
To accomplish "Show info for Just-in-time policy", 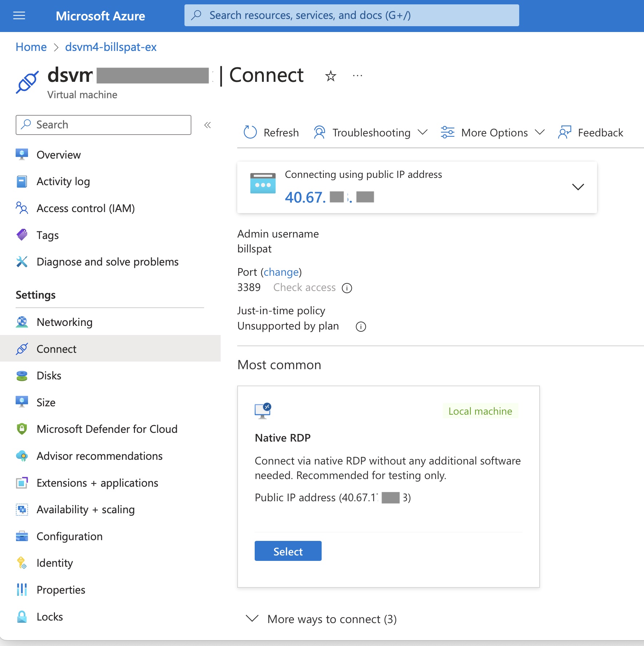I will point(361,327).
